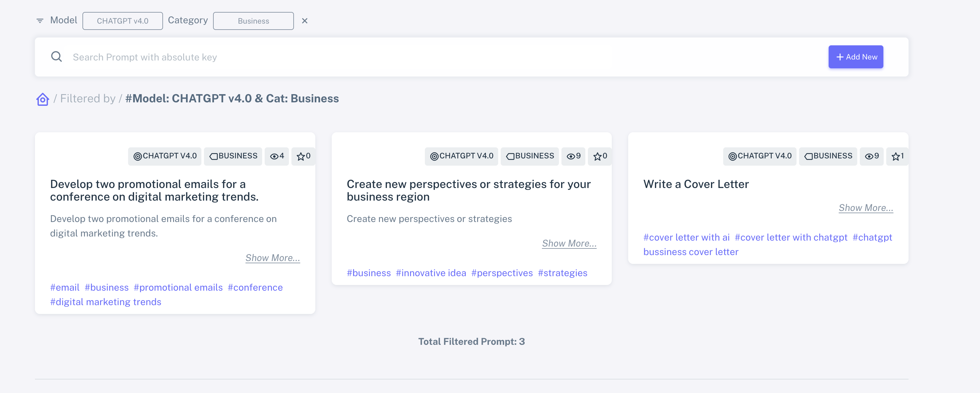This screenshot has width=980, height=393.
Task: Click the BUSINESS badge on the strategies card
Action: click(530, 156)
